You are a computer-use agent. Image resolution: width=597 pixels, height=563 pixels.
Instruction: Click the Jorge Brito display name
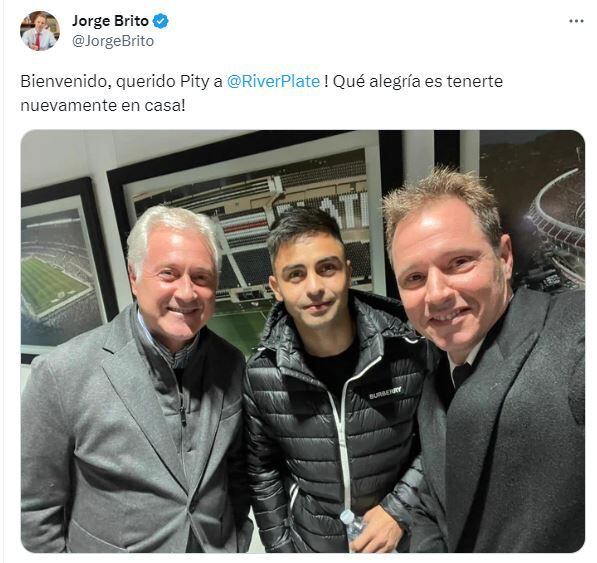[x=110, y=21]
